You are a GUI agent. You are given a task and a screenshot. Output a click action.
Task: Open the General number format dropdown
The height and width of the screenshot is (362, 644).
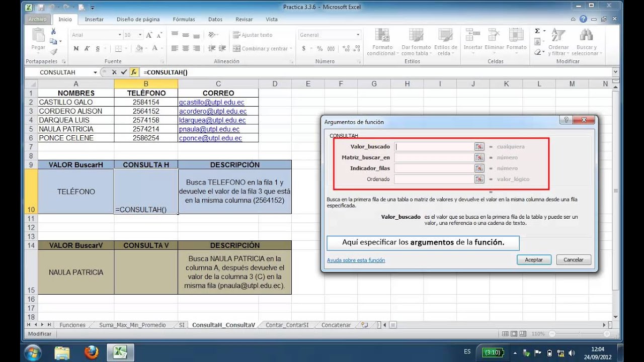358,35
